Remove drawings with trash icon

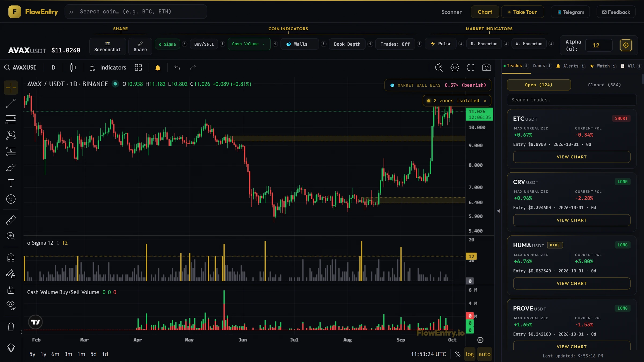pyautogui.click(x=11, y=327)
